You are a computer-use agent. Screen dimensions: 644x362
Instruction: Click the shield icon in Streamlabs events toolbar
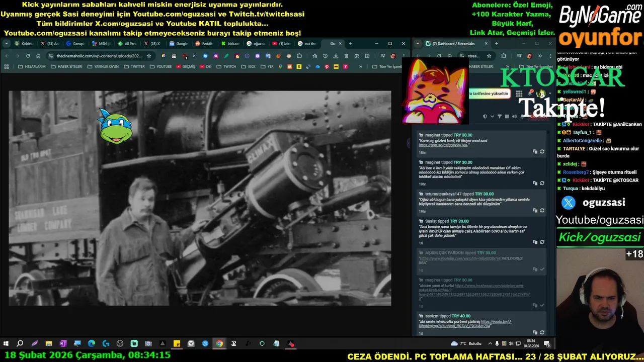point(485,116)
